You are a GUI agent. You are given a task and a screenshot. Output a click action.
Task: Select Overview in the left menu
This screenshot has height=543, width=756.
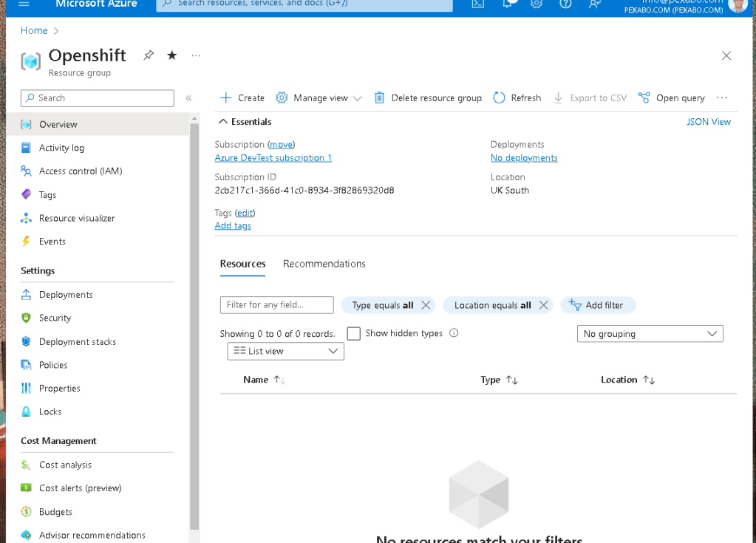pyautogui.click(x=98, y=124)
